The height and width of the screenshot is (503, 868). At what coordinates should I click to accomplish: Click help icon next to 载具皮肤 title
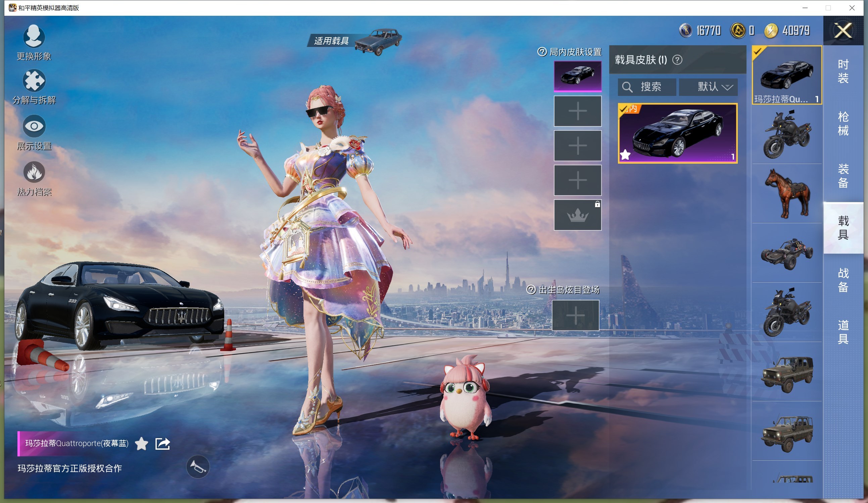(x=677, y=60)
